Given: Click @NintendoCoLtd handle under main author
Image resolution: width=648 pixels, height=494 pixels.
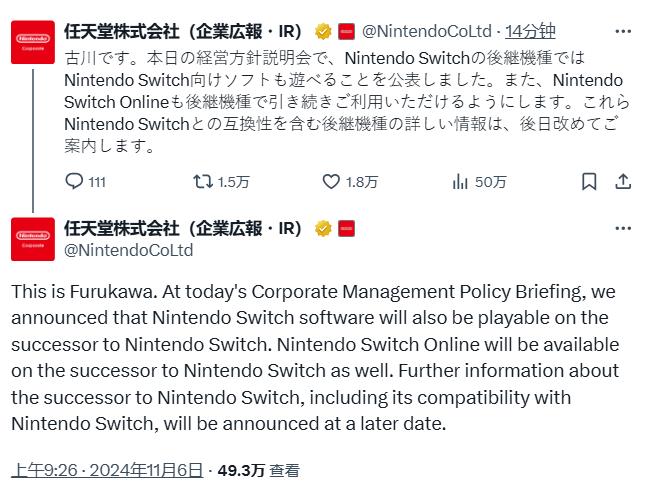Looking at the screenshot, I should click(128, 250).
